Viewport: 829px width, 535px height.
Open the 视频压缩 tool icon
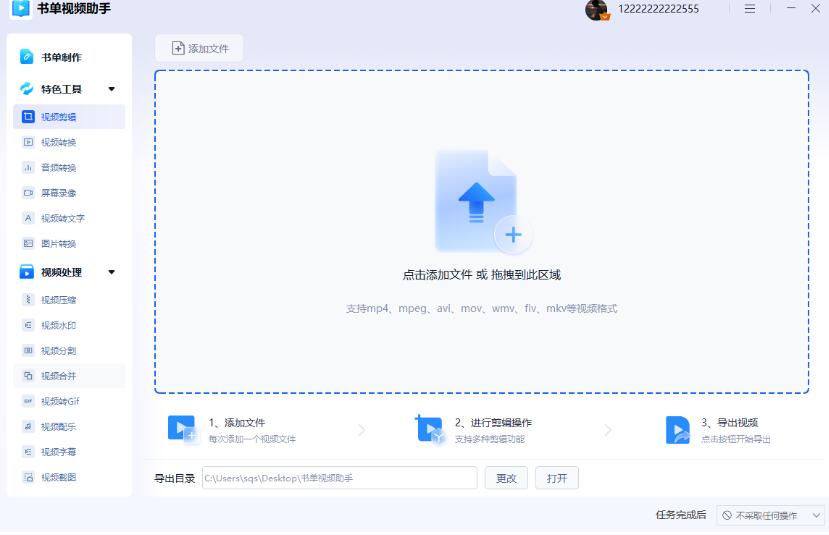click(29, 300)
